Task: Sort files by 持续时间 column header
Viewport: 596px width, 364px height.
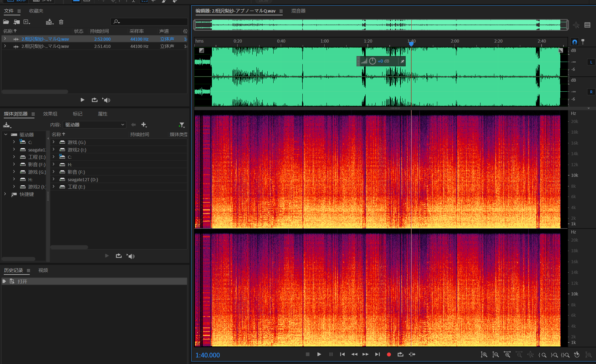Action: tap(100, 31)
